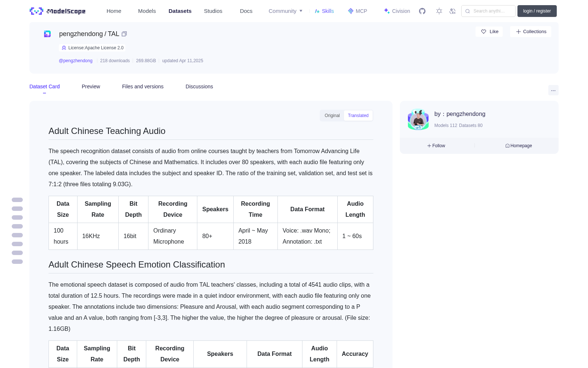Click the ModelScope logo
Viewport: 588px width, 368px height.
click(57, 11)
